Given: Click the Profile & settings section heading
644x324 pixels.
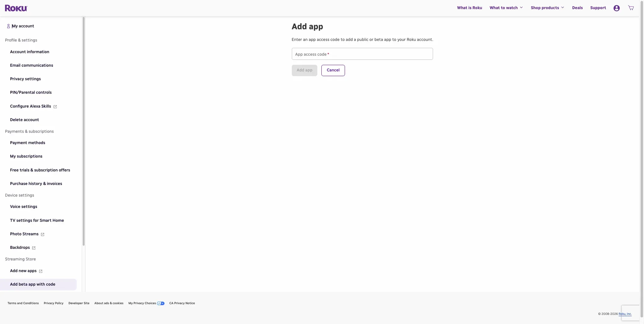Looking at the screenshot, I should click(21, 40).
